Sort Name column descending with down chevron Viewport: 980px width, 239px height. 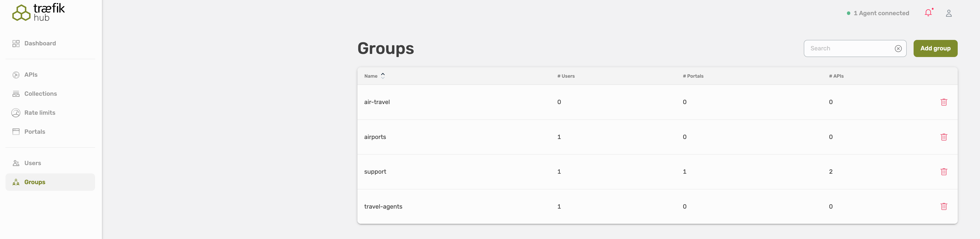point(383,78)
